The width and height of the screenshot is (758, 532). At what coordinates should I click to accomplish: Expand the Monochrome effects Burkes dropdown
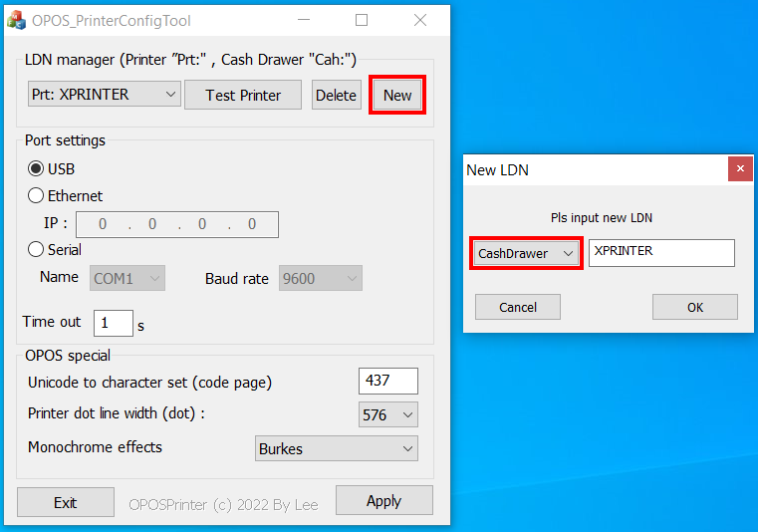click(x=336, y=448)
